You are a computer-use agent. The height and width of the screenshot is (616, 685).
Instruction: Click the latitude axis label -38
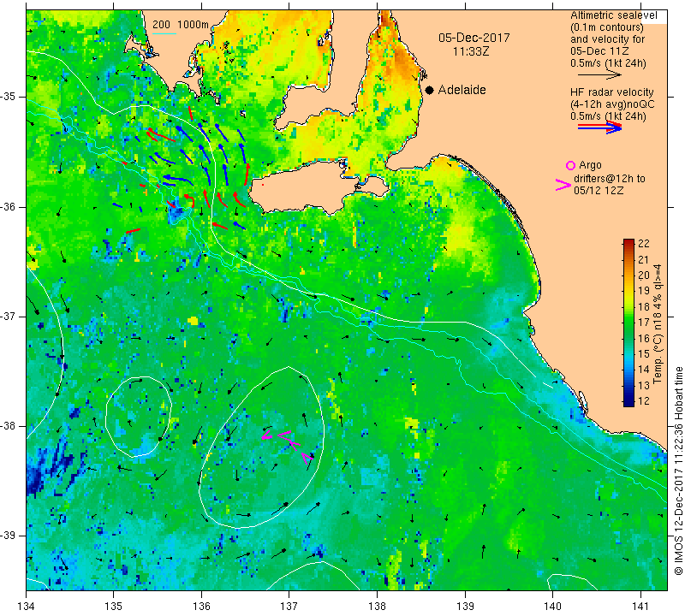(x=9, y=426)
